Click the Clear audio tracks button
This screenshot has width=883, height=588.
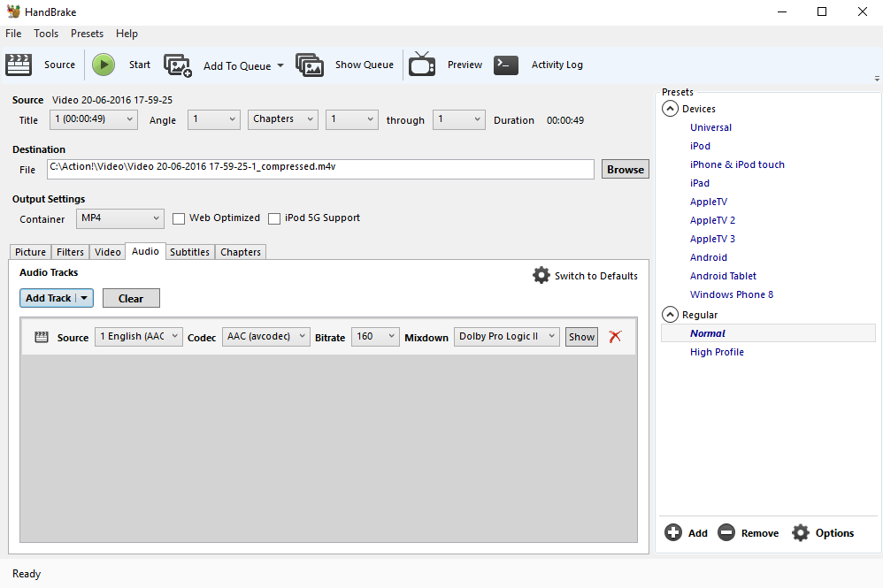(131, 298)
